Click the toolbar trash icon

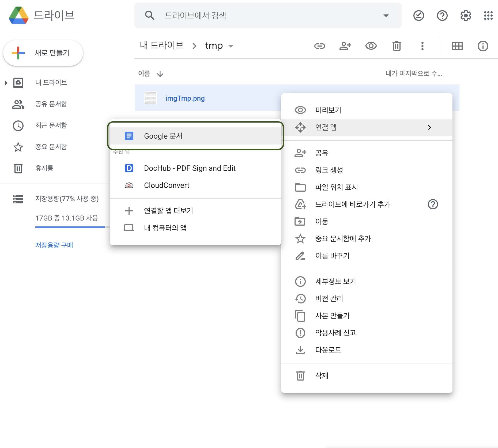tap(397, 46)
